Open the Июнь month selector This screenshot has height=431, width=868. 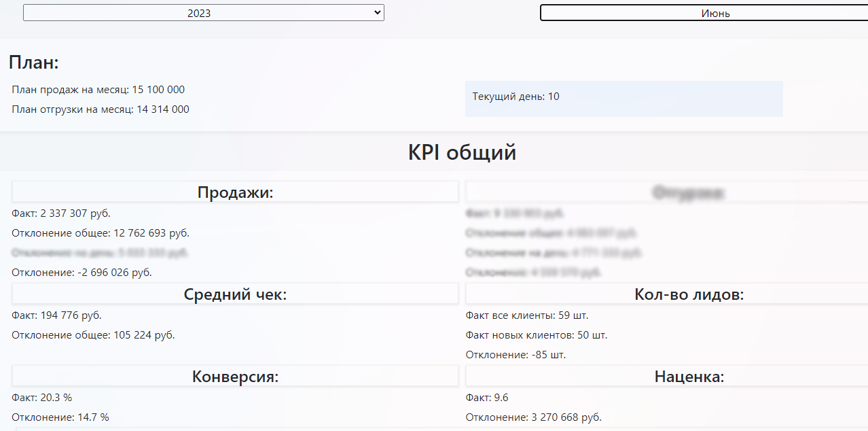[704, 13]
